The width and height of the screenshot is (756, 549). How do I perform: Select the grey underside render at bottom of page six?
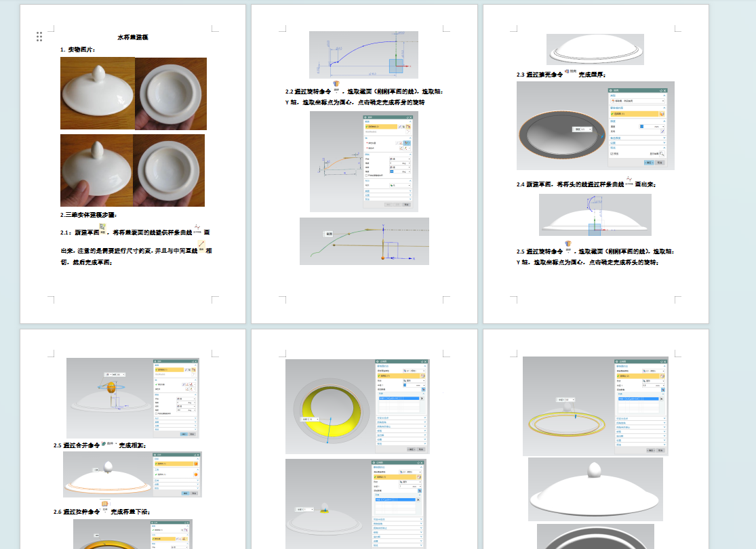point(595,537)
